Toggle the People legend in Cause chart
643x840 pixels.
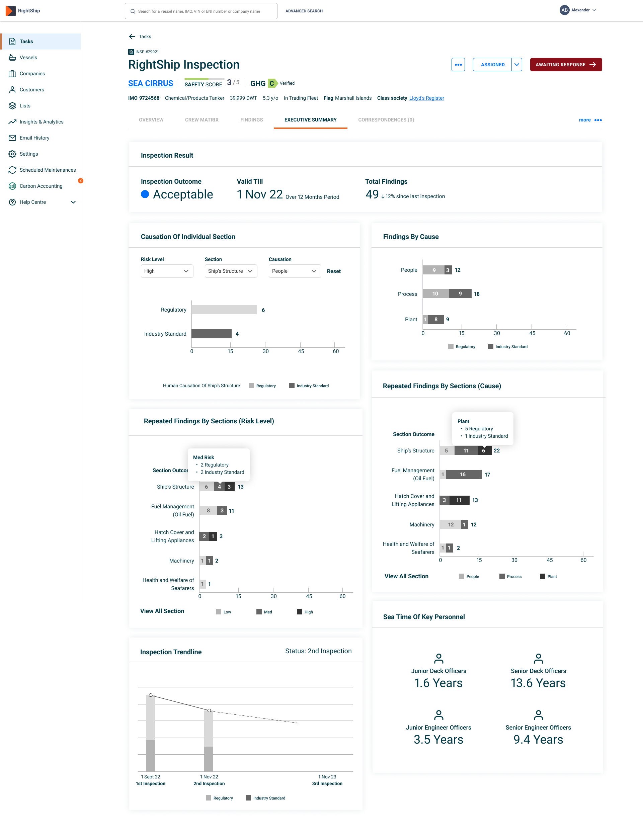click(469, 577)
